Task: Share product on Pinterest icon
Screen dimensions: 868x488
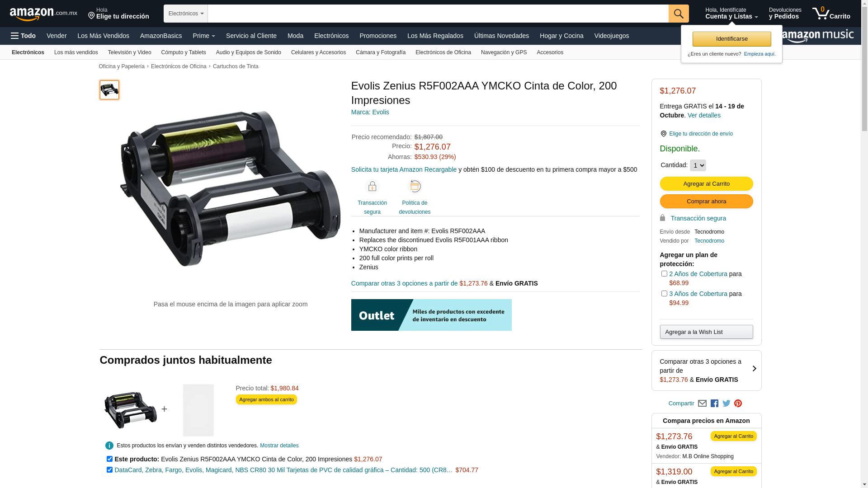Action: (x=738, y=403)
